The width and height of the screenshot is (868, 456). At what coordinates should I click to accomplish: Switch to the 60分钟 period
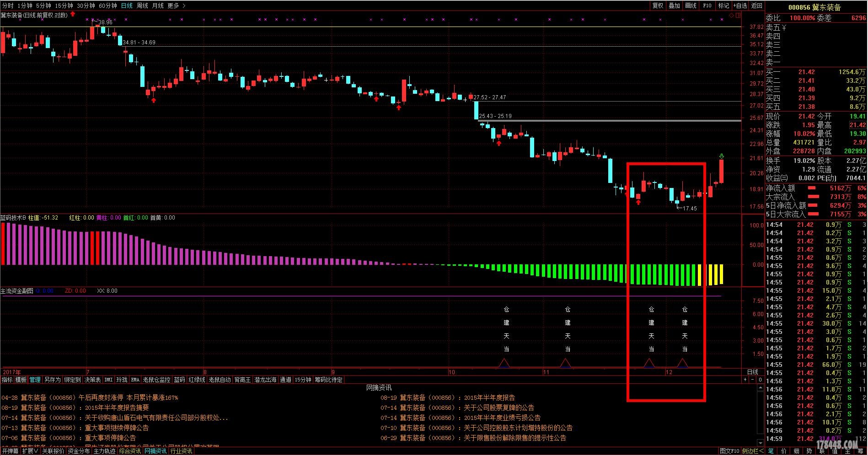click(107, 5)
